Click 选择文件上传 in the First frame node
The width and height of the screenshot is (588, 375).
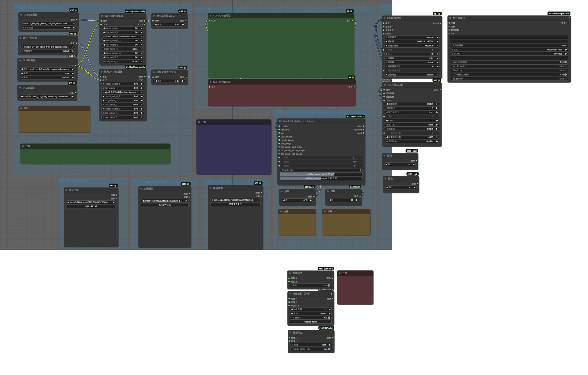(x=91, y=206)
